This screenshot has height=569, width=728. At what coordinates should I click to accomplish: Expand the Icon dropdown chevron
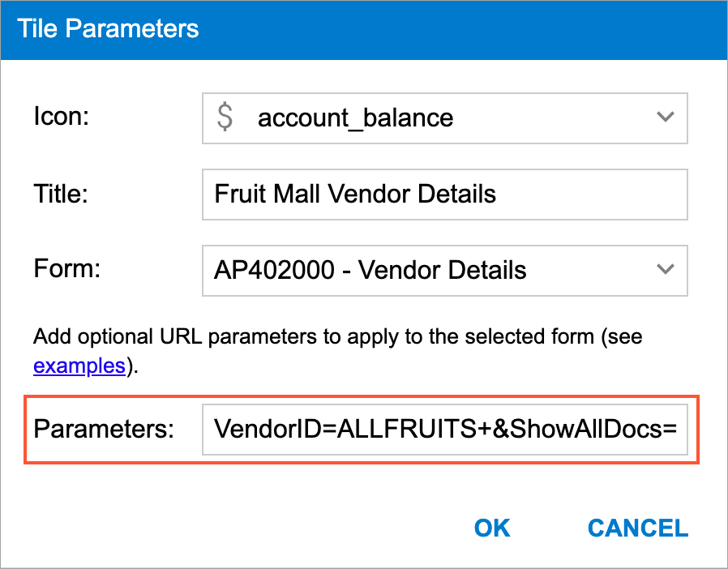point(665,118)
